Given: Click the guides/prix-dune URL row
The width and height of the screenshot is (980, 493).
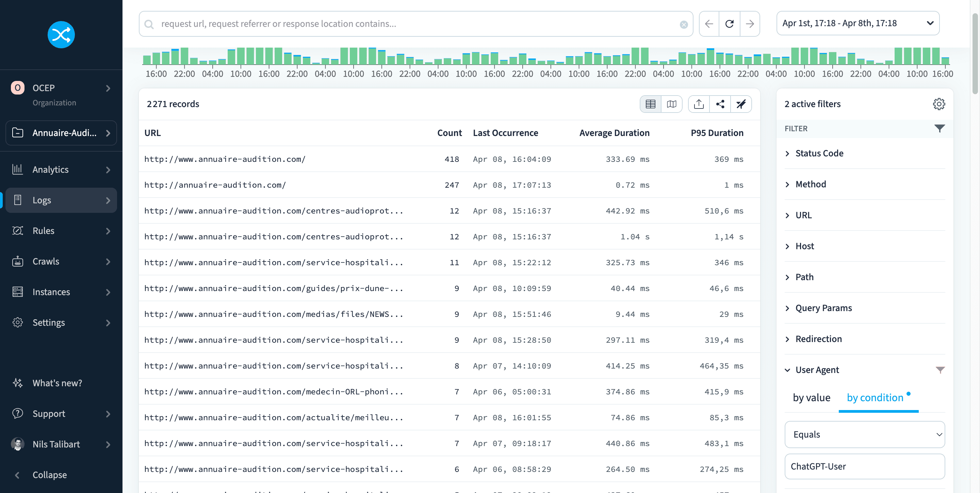Looking at the screenshot, I should click(449, 289).
